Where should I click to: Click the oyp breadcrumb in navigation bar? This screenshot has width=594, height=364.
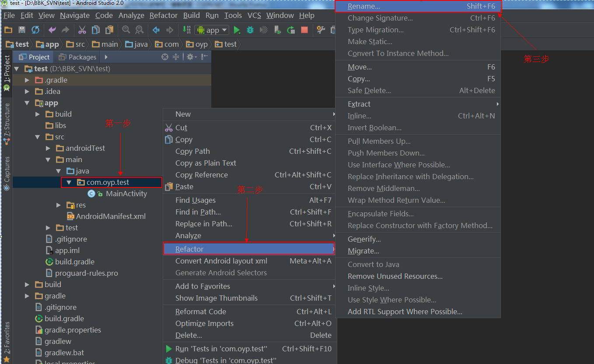tap(197, 44)
